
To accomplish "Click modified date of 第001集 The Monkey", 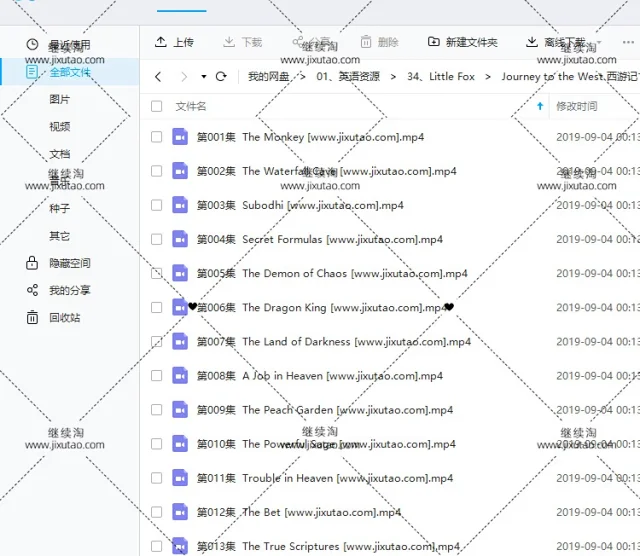I will pos(598,137).
